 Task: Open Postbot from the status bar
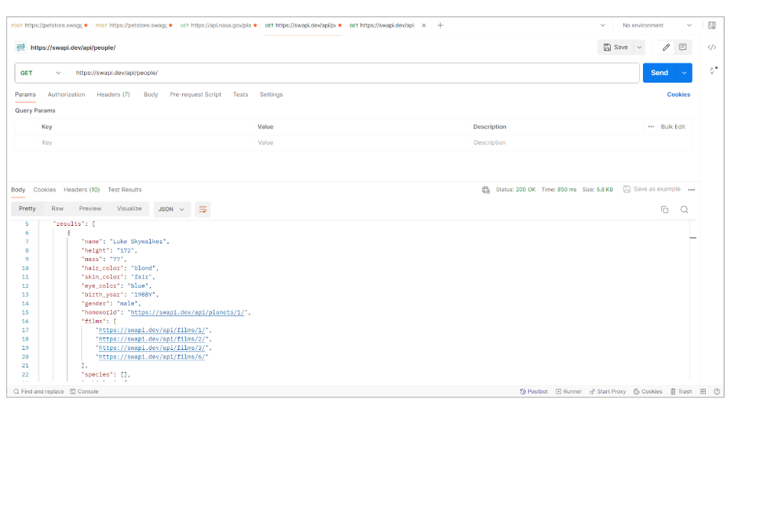pyautogui.click(x=533, y=391)
